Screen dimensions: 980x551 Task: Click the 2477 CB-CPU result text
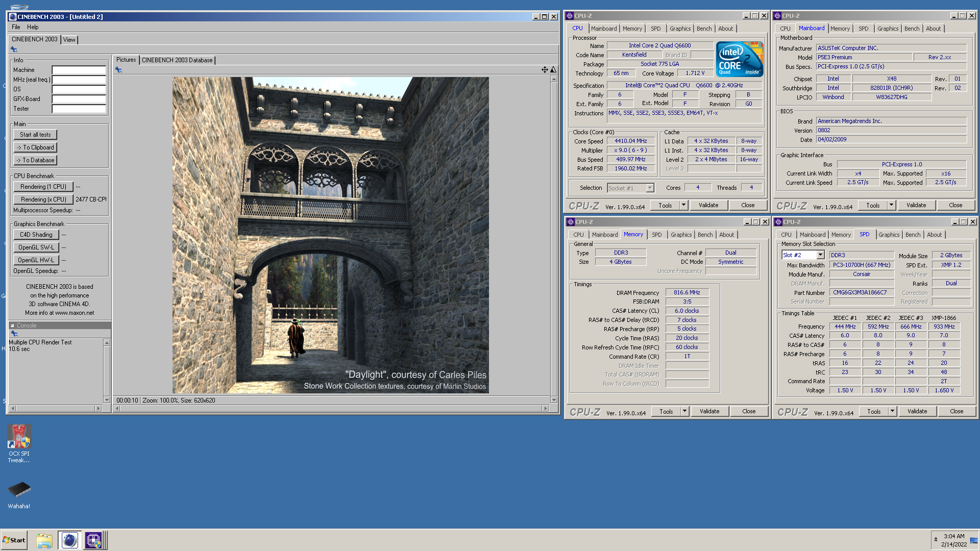(91, 199)
